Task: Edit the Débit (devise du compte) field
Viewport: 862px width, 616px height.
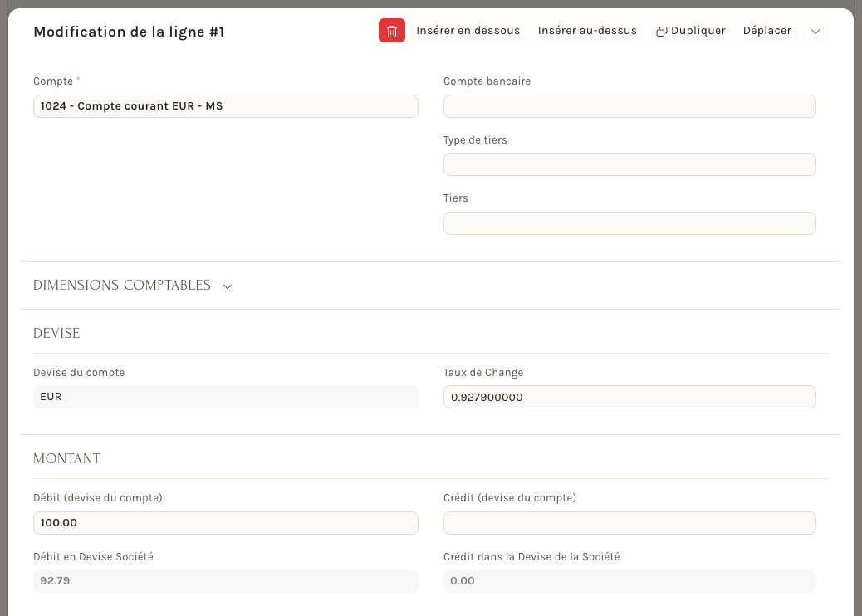Action: [x=225, y=522]
